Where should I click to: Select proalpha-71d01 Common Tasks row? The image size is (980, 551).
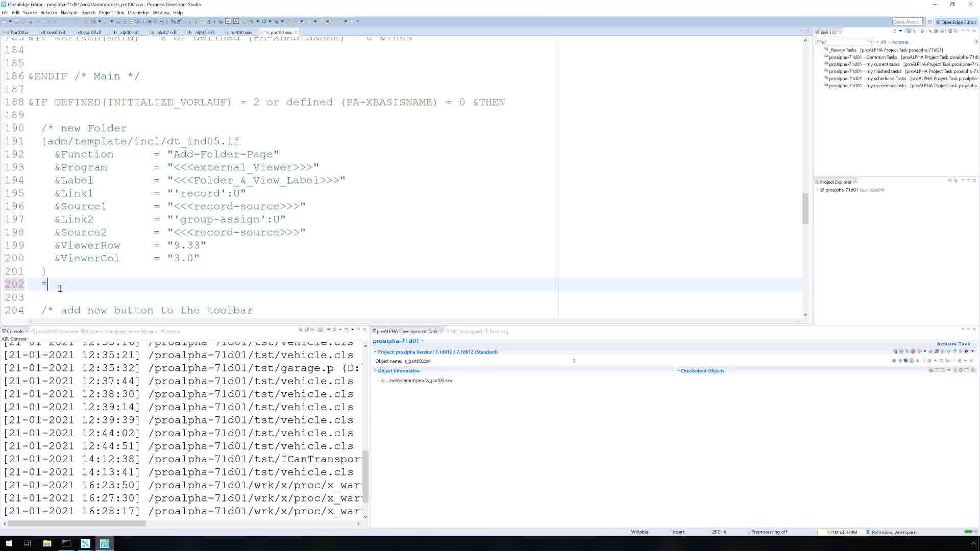click(901, 57)
